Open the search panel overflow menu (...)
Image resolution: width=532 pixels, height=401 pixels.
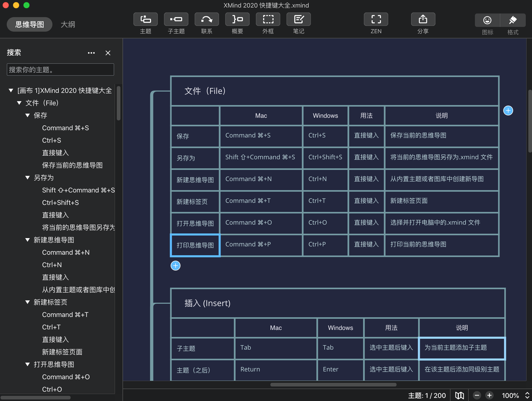[x=91, y=53]
